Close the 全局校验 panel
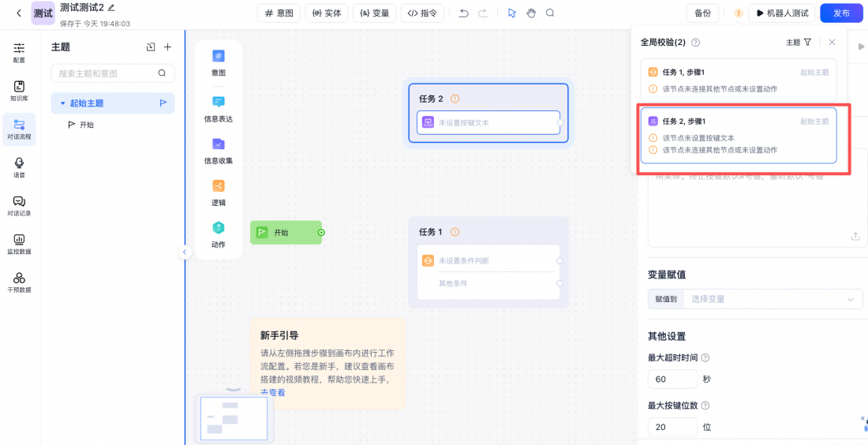Viewport: 868px width, 445px height. 832,42
